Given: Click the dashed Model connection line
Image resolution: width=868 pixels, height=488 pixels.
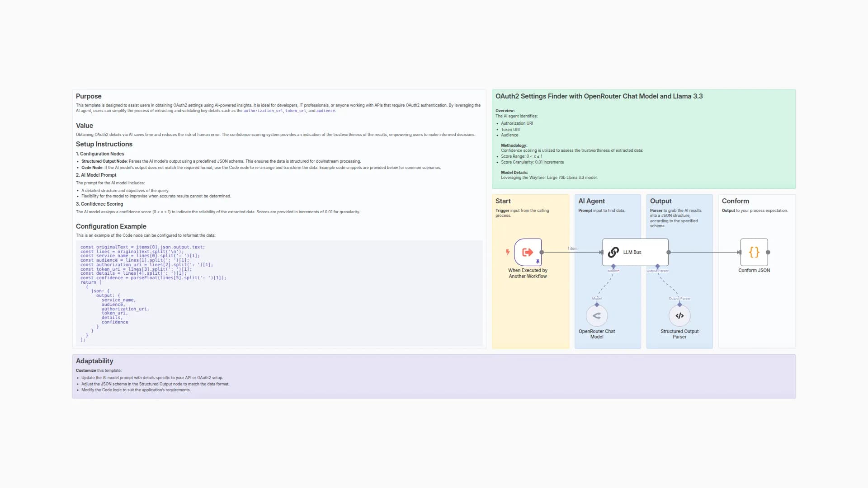Looking at the screenshot, I should (605, 285).
